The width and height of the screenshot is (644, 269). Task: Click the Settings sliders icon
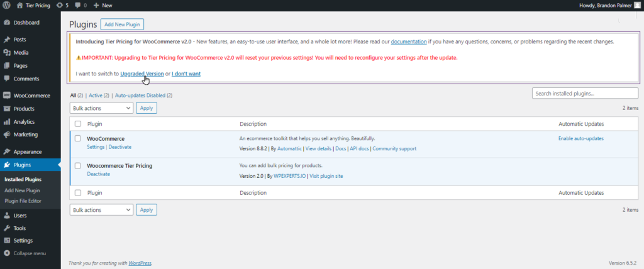(x=6, y=241)
